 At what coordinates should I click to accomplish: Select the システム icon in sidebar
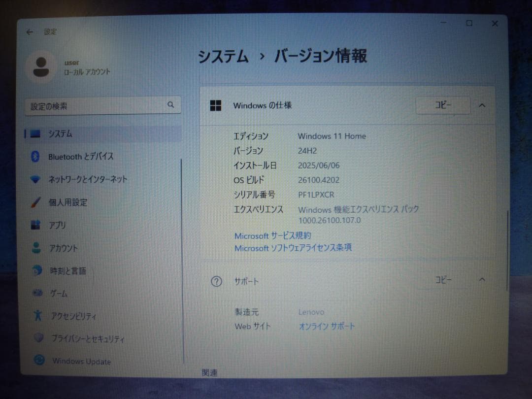coord(35,133)
